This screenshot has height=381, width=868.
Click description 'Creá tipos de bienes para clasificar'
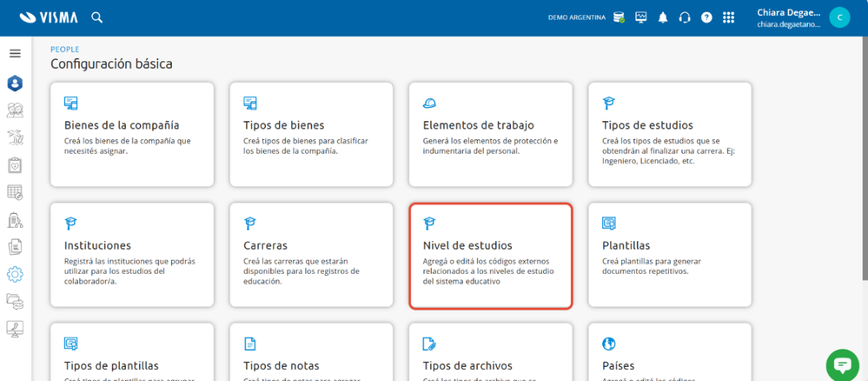(306, 146)
